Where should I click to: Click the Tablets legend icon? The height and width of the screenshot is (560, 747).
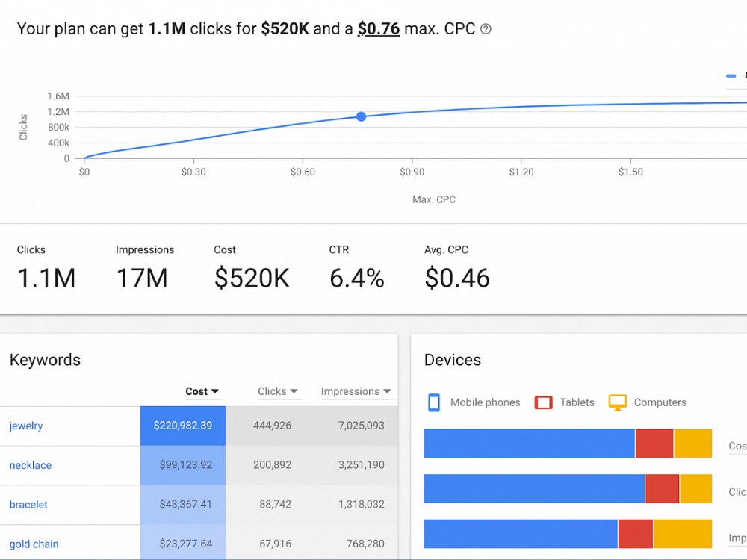point(543,403)
